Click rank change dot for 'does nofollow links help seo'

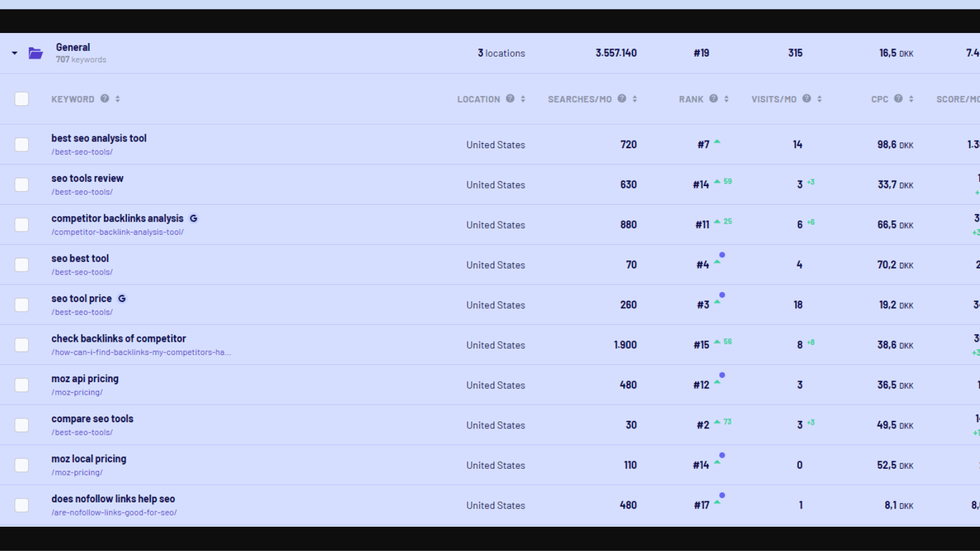(x=722, y=496)
